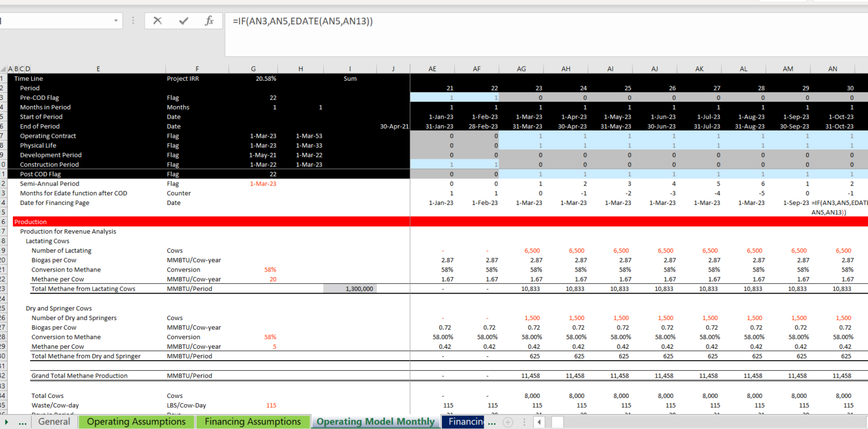868x429 pixels.
Task: Select the AN column header
Action: pos(832,68)
